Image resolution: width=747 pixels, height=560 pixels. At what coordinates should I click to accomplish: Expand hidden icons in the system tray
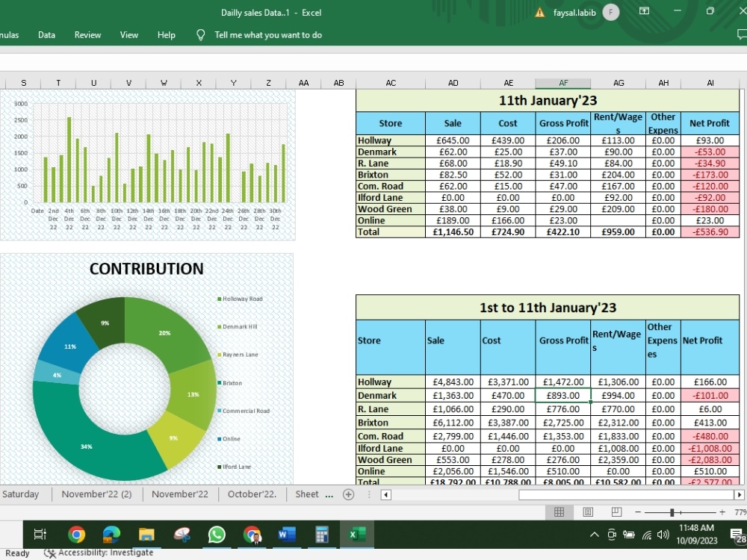(x=594, y=535)
